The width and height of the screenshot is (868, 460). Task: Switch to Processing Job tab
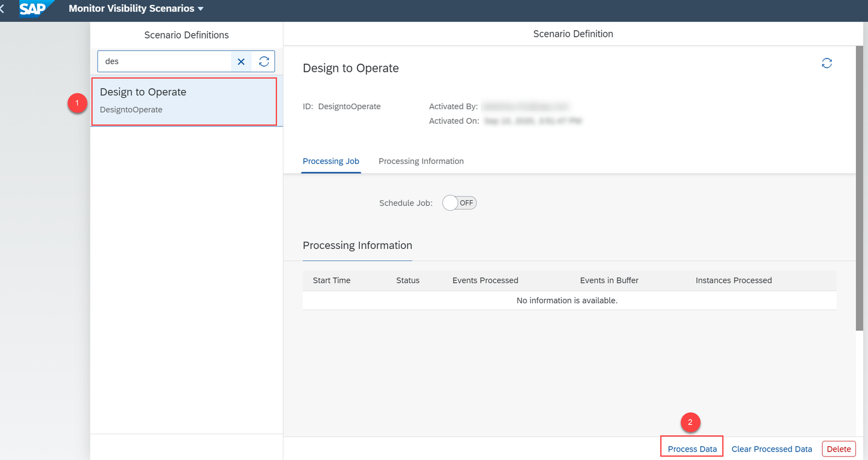pos(331,161)
